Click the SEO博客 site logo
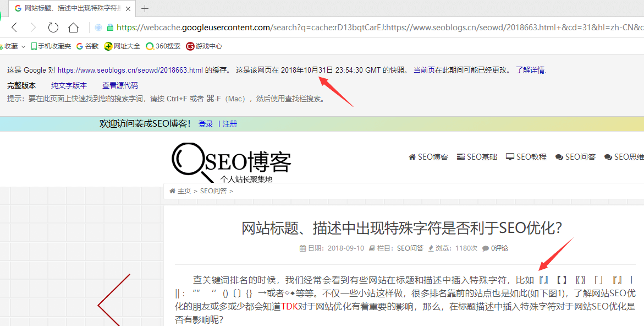 (x=231, y=162)
